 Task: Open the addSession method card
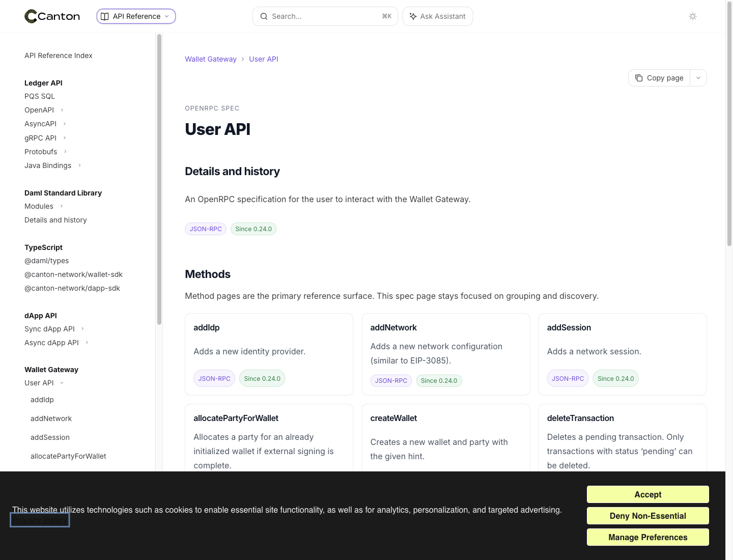click(623, 354)
